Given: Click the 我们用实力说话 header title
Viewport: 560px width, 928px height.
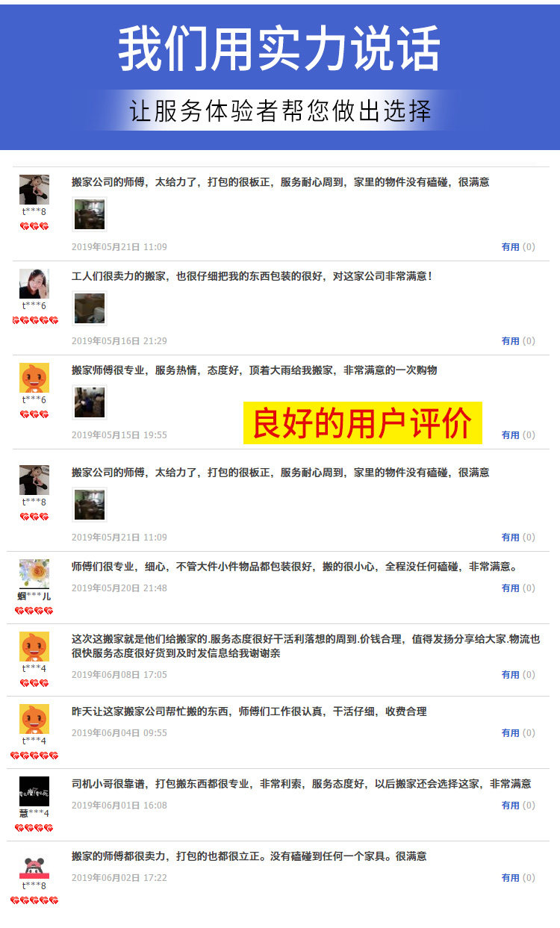Looking at the screenshot, I should (279, 49).
